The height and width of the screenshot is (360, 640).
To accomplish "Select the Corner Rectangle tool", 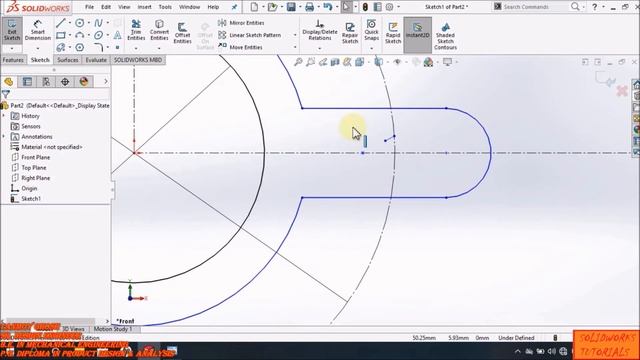I will coord(61,35).
